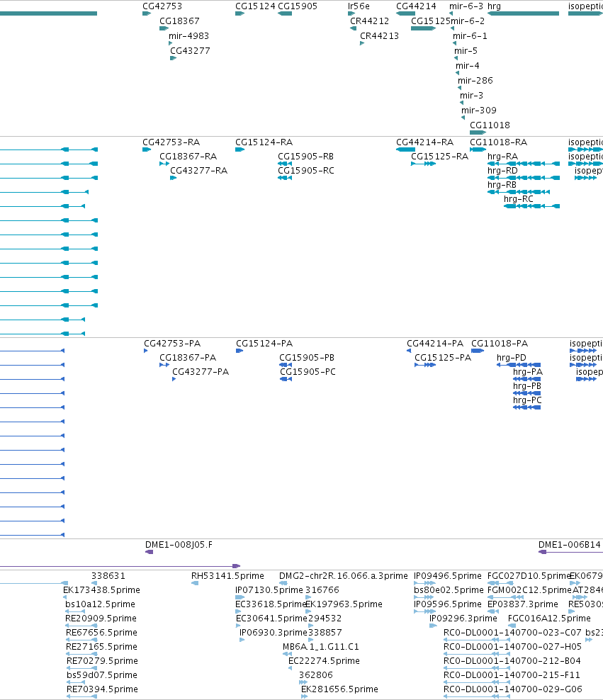The width and height of the screenshot is (603, 700).
Task: Select the CG15124 gene label
Action: tap(255, 6)
